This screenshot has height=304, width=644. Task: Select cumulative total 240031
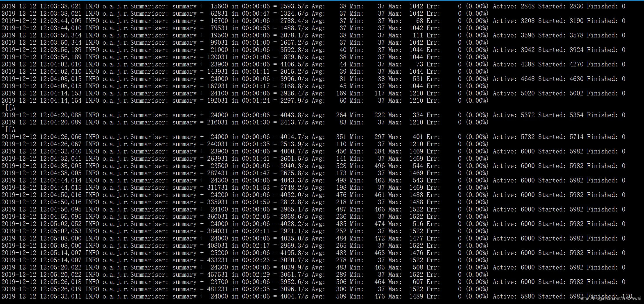(x=217, y=144)
